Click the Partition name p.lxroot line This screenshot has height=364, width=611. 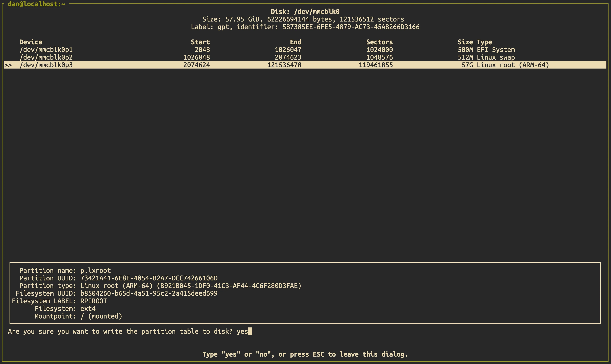pos(65,271)
